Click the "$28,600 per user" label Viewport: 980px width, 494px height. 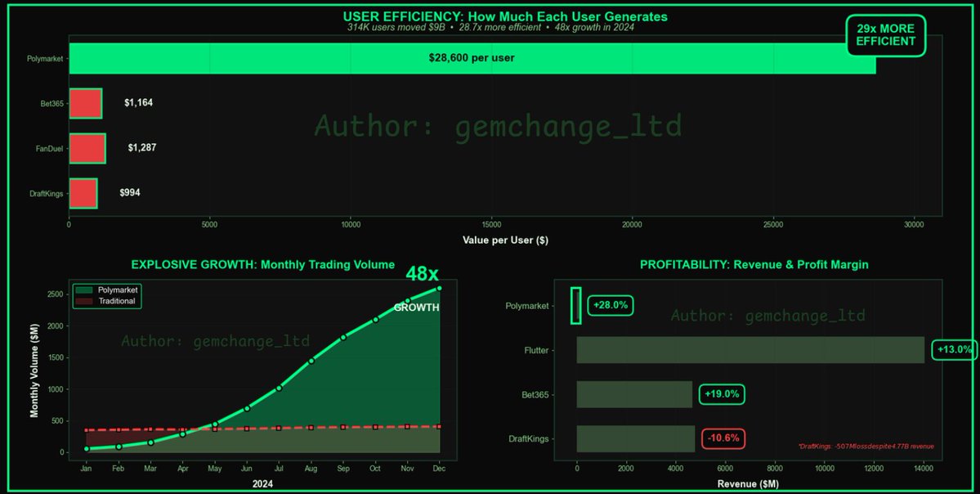(x=472, y=58)
